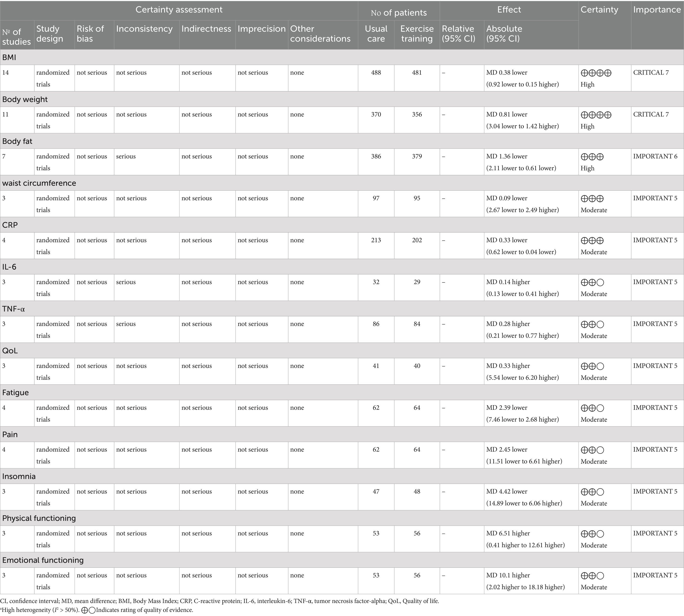
Task: Click CRP exercise training value 202
Action: coord(417,240)
